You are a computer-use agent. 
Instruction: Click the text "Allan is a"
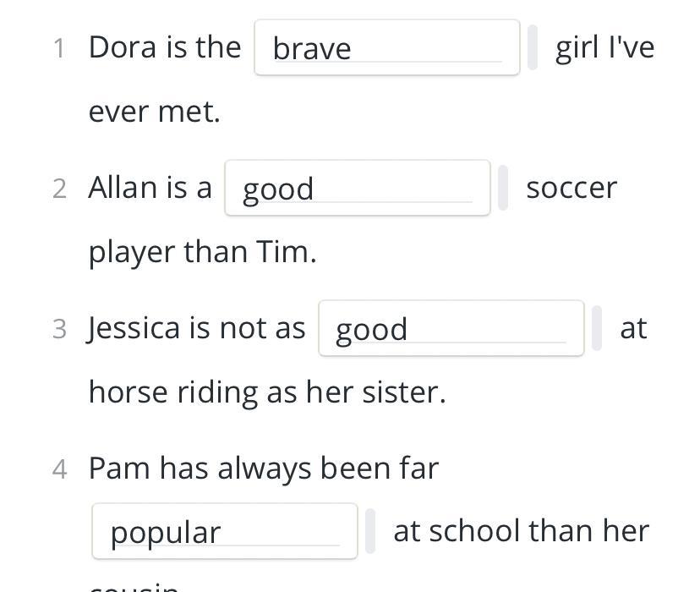click(x=150, y=187)
